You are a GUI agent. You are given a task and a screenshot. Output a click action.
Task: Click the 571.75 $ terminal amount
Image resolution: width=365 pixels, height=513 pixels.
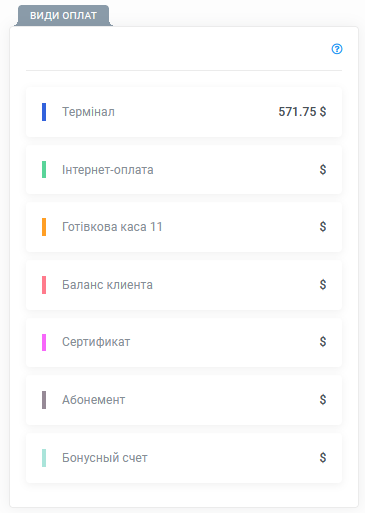(302, 112)
